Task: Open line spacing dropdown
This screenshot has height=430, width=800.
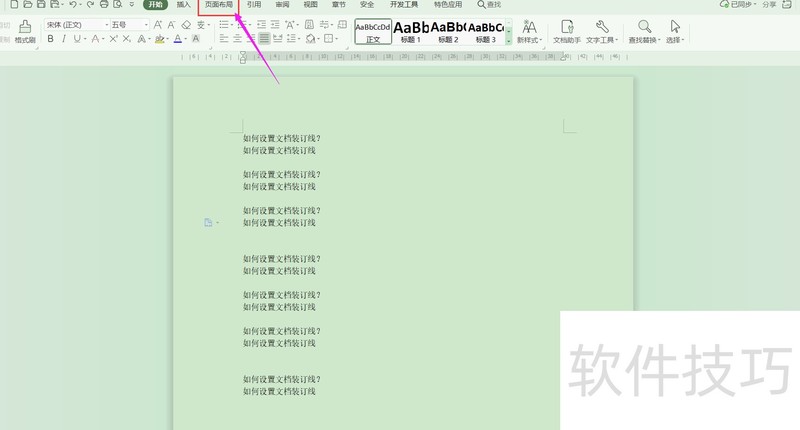Action: tap(292, 38)
